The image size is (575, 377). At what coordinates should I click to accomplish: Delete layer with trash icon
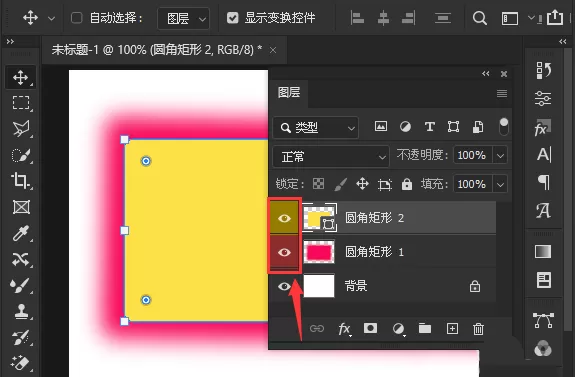pyautogui.click(x=478, y=329)
